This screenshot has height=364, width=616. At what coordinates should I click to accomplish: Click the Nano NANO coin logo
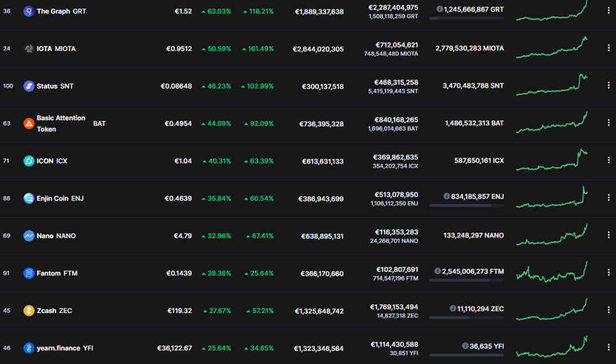pyautogui.click(x=29, y=236)
